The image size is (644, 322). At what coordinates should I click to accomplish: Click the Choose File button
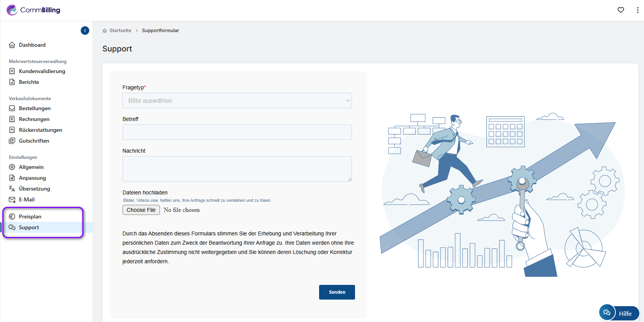point(141,210)
